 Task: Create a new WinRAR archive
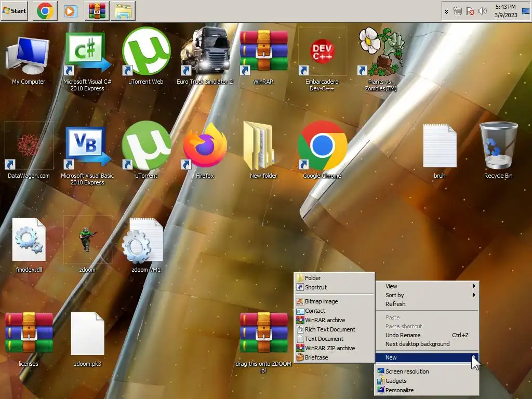coord(334,320)
